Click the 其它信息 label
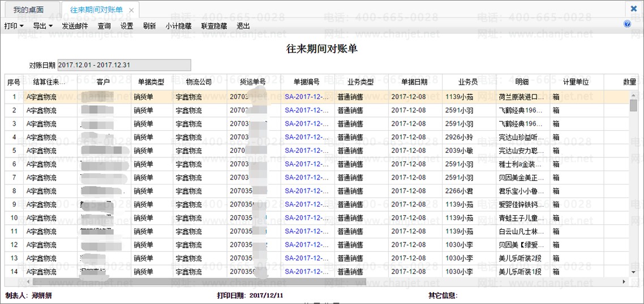The image size is (644, 304). pyautogui.click(x=443, y=296)
